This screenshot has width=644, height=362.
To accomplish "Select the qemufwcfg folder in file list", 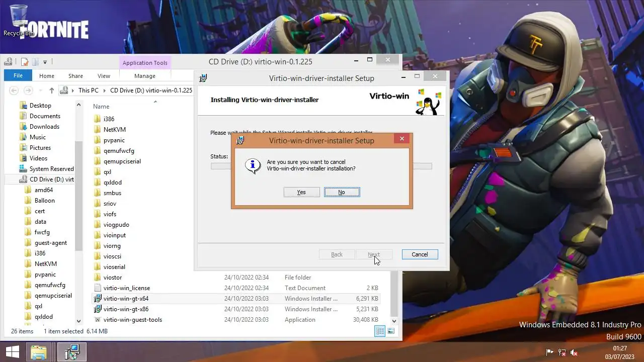I will [119, 151].
